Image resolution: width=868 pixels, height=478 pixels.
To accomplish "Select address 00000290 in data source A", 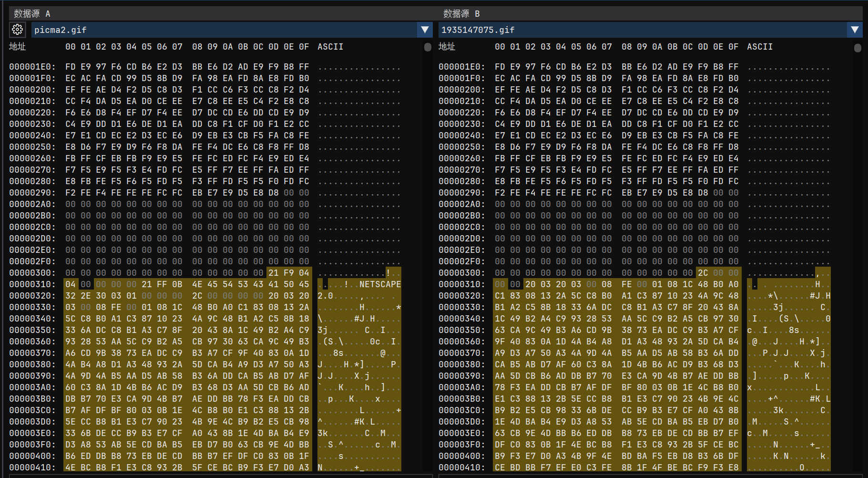I will (x=32, y=193).
